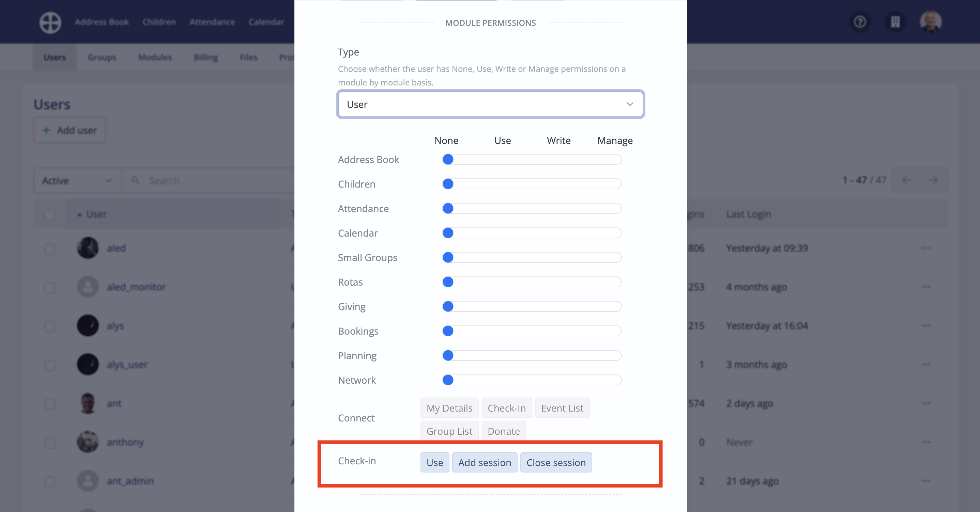The image size is (980, 512).
Task: Click ant's avatar picture
Action: (88, 403)
